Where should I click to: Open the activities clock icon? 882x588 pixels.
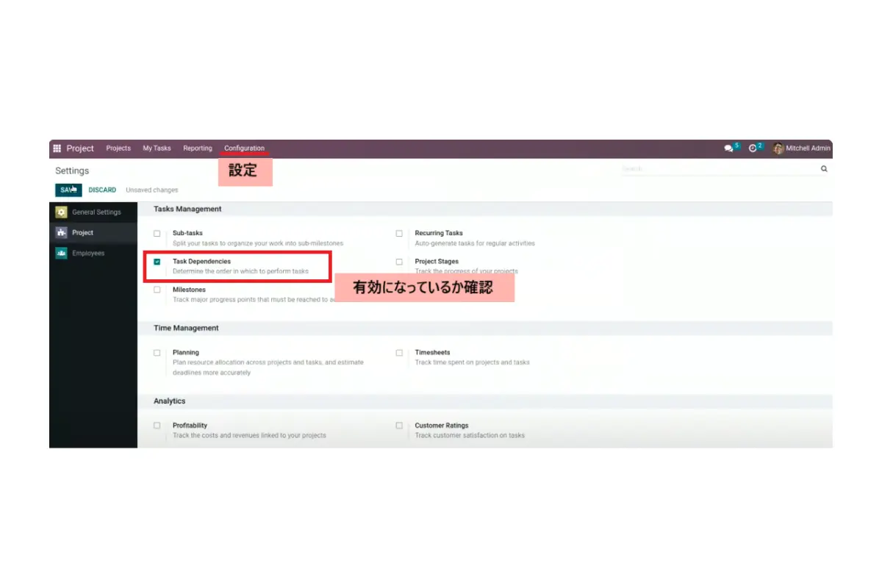click(x=753, y=148)
